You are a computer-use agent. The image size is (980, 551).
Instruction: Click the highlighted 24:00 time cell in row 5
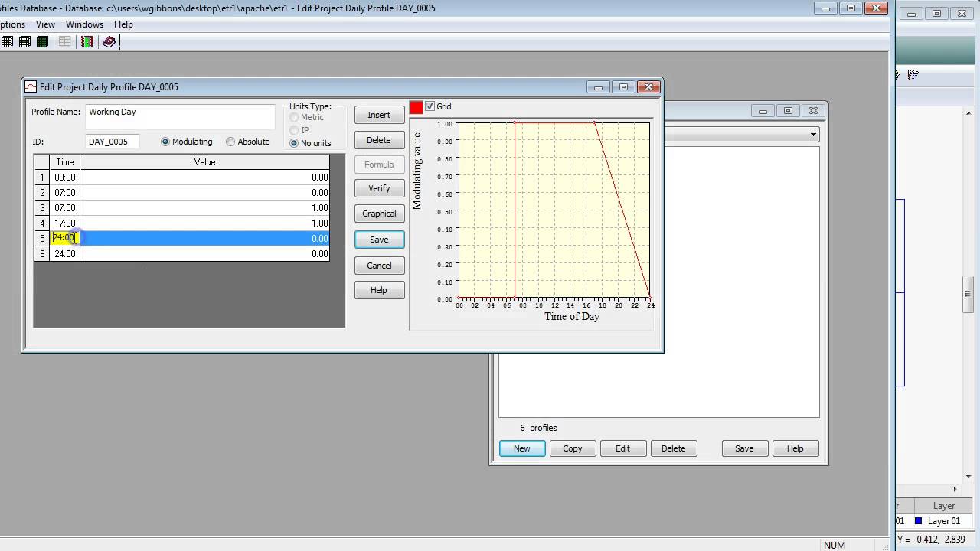[x=65, y=238]
